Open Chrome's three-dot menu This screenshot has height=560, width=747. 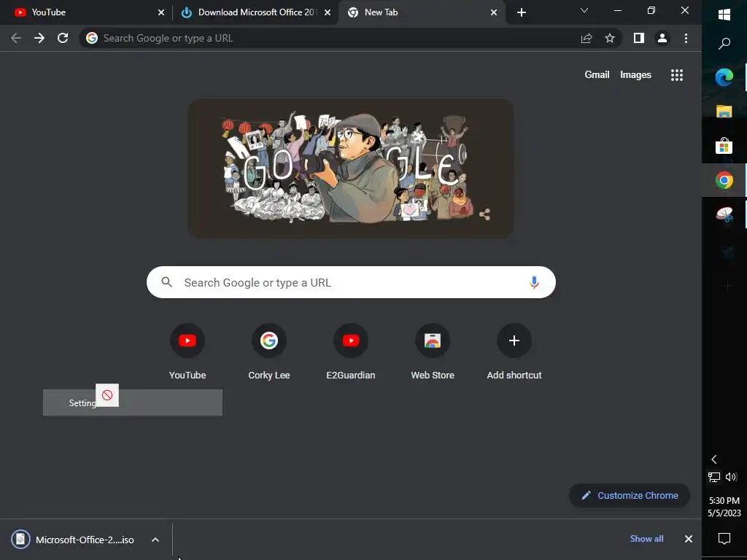(686, 38)
